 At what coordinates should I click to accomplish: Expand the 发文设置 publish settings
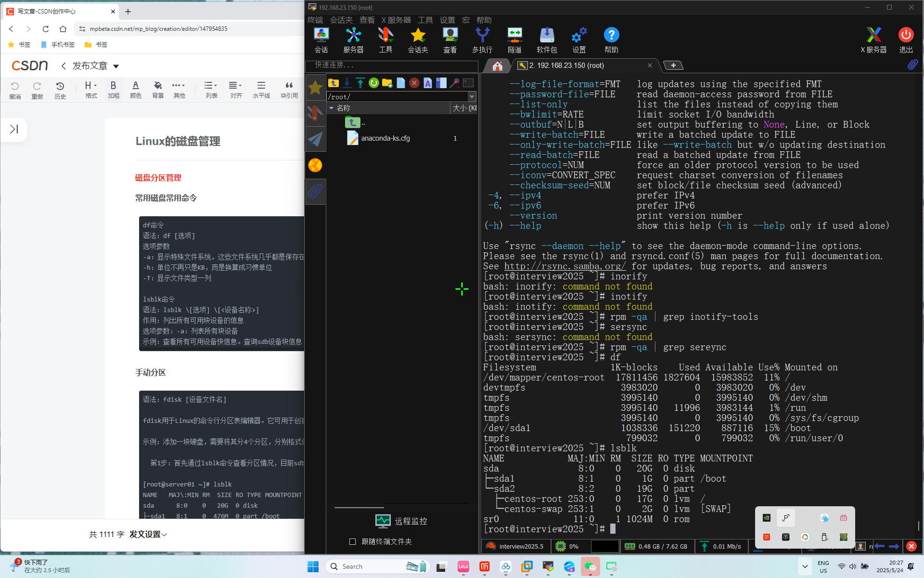[x=148, y=534]
